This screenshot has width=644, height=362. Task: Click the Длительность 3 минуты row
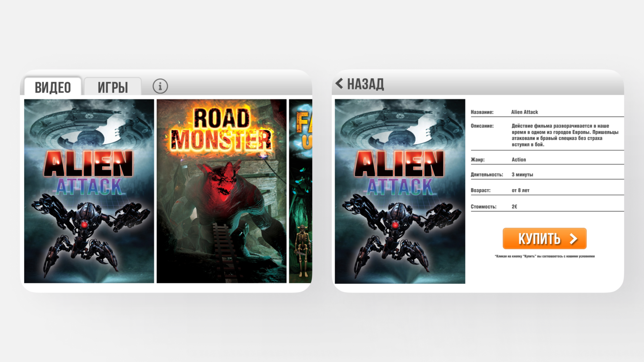(x=547, y=174)
